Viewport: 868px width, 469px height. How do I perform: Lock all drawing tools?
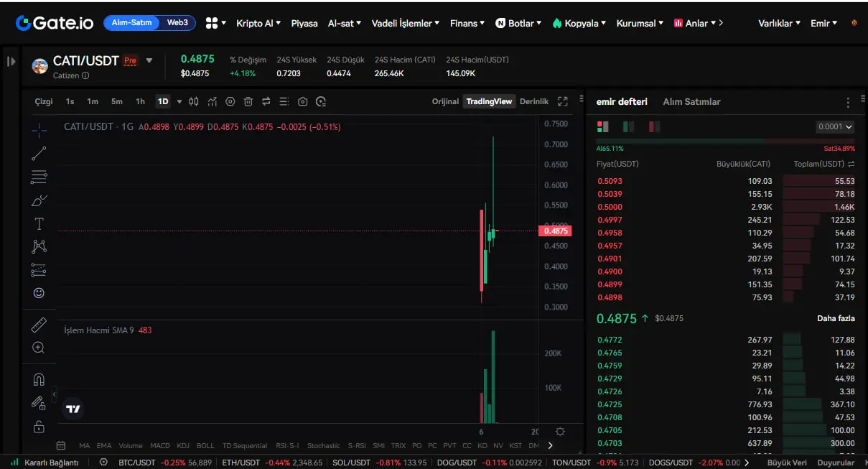(x=39, y=427)
